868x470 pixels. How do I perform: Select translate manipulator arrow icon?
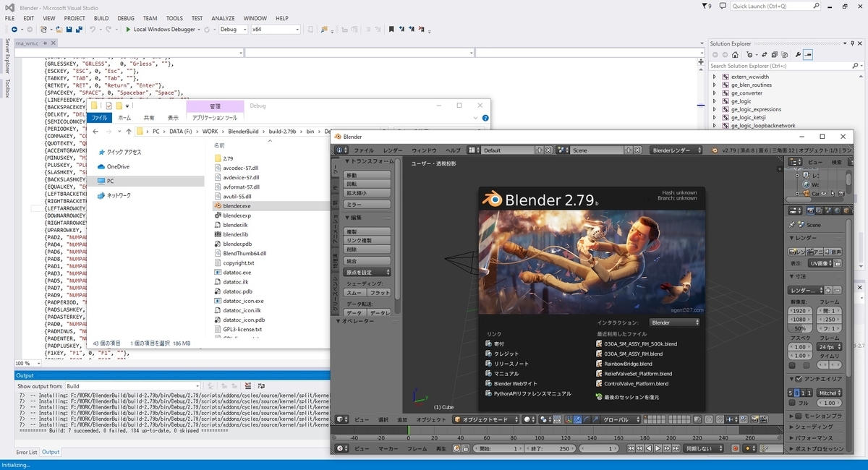click(x=578, y=419)
